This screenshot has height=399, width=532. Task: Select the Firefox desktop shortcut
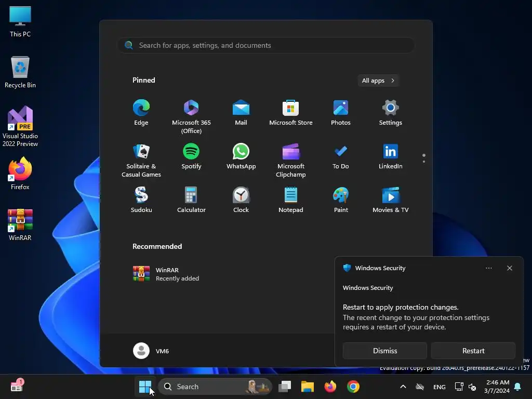click(x=20, y=173)
